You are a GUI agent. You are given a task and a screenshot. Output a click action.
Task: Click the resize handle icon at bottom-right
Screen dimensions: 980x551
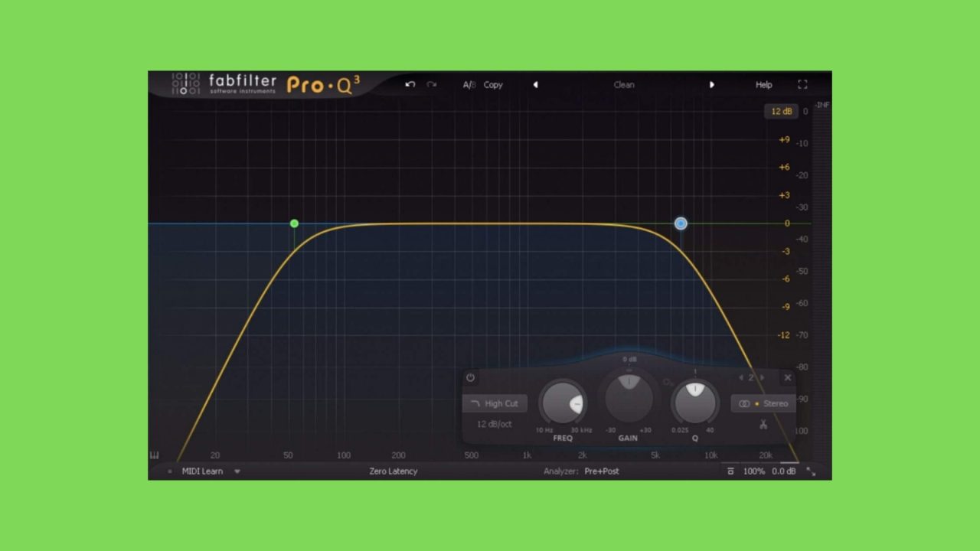click(812, 472)
